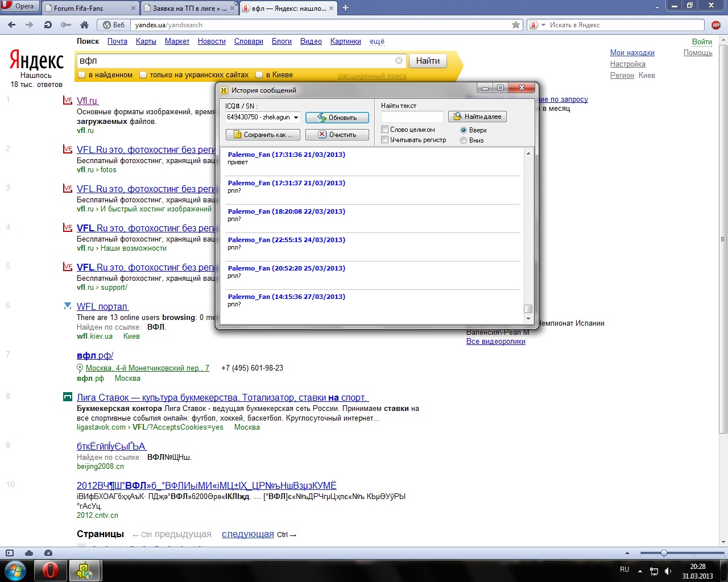The image size is (728, 582).
Task: Enable the Учитывать регистр checkbox
Action: pyautogui.click(x=385, y=140)
